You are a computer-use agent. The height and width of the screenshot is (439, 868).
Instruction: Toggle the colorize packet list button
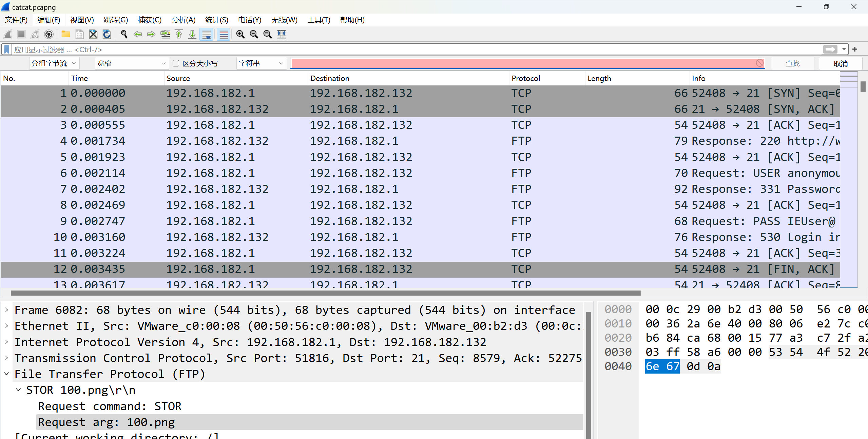click(224, 34)
